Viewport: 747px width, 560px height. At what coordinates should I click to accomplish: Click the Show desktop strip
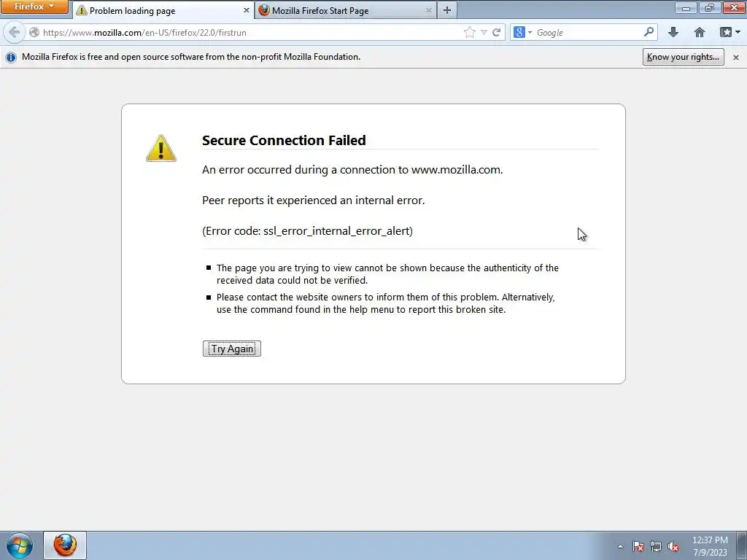coord(742,545)
